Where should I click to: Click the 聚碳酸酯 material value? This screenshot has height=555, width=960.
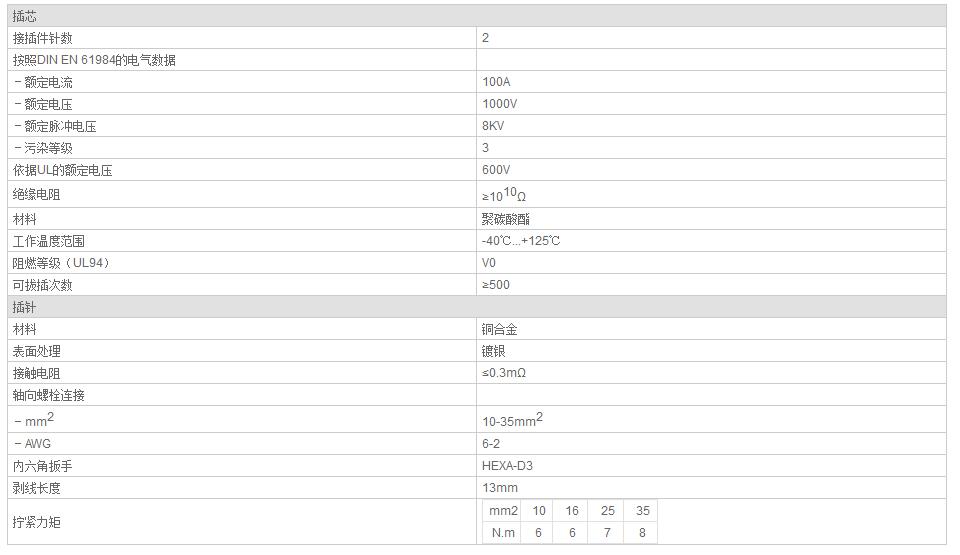[x=505, y=219]
